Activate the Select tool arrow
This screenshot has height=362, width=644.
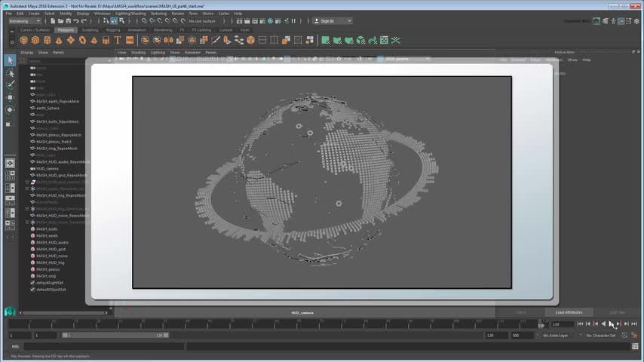click(11, 60)
